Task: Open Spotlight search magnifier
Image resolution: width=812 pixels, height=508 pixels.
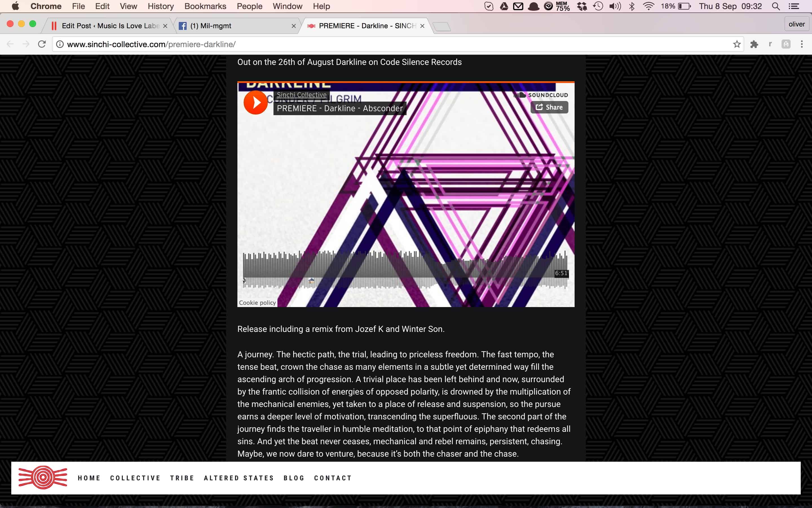Action: pos(775,6)
